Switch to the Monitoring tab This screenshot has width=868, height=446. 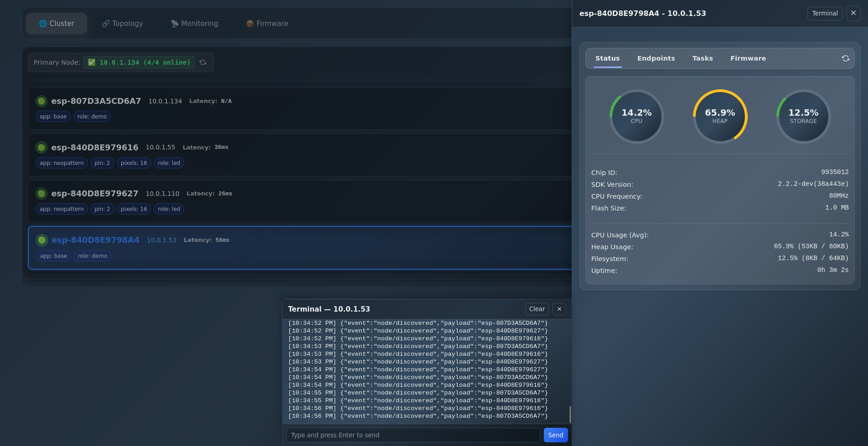[x=194, y=24]
